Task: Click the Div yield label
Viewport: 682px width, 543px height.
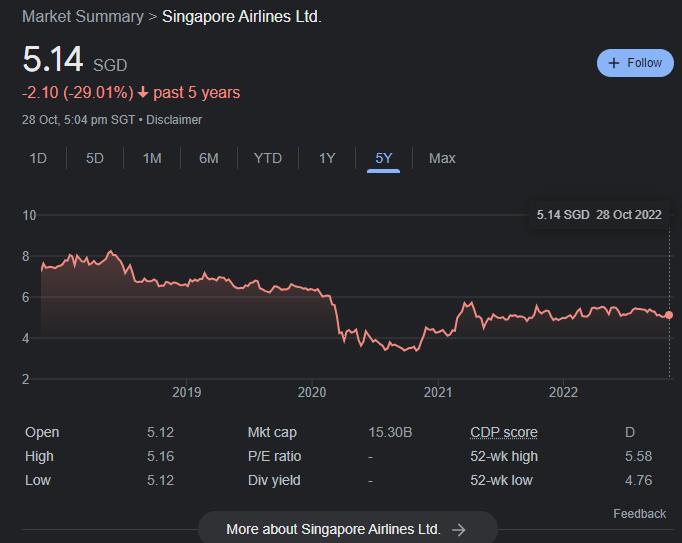Action: 274,480
